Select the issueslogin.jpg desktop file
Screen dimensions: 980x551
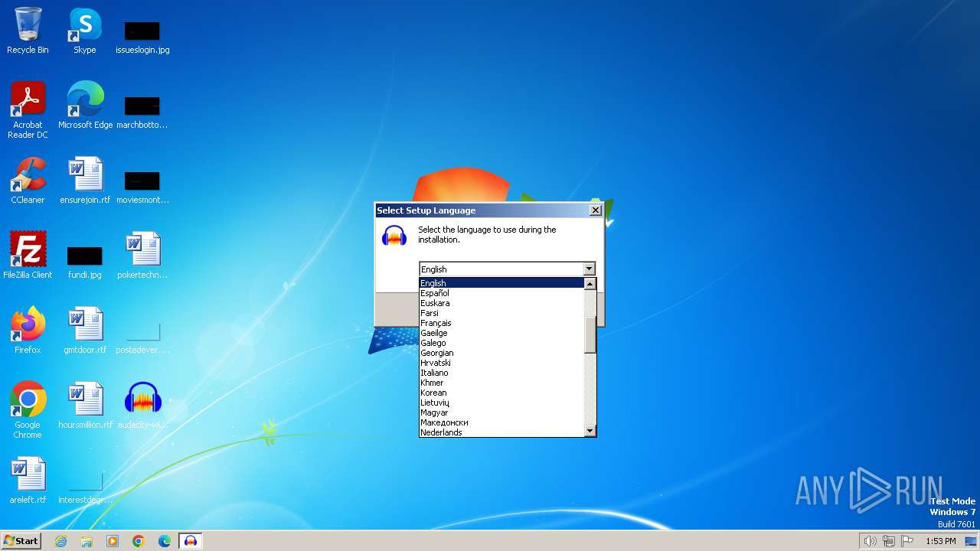pyautogui.click(x=142, y=37)
